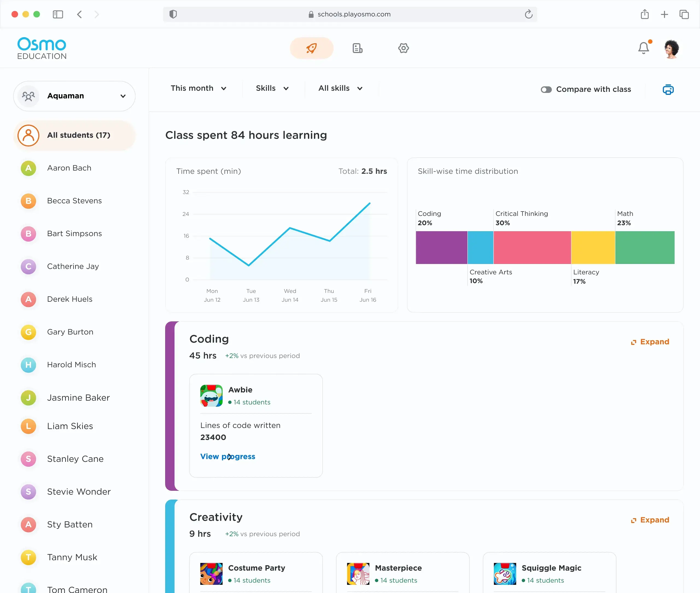Click the schools.playosmo.com address bar
The image size is (700, 593).
[350, 14]
